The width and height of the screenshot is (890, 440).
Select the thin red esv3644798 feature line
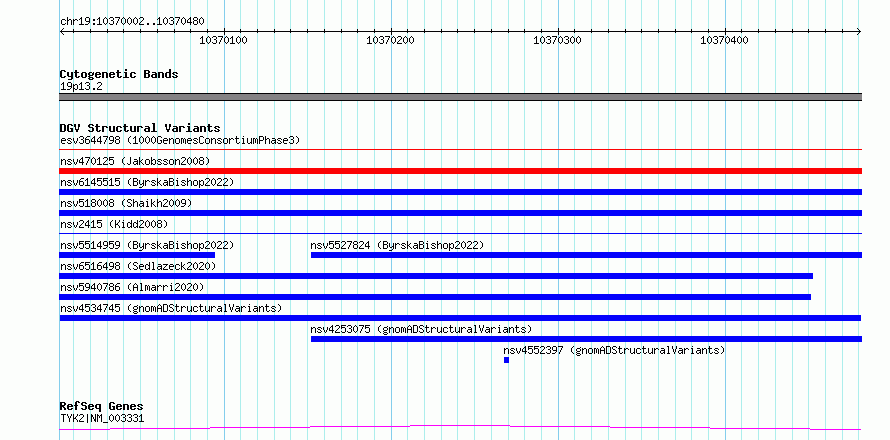460,150
